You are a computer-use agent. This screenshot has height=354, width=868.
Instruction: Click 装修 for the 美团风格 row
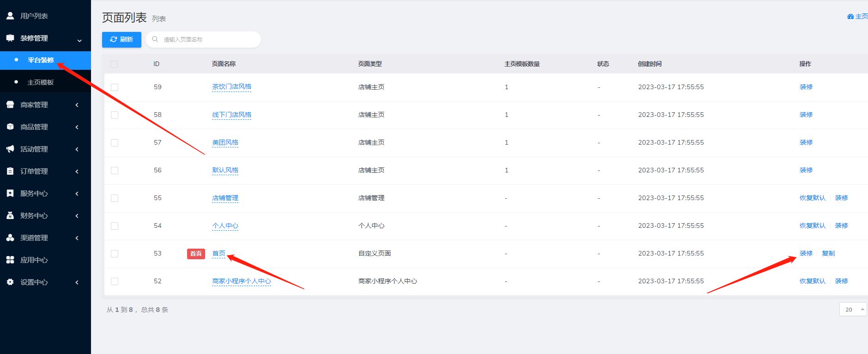[806, 142]
